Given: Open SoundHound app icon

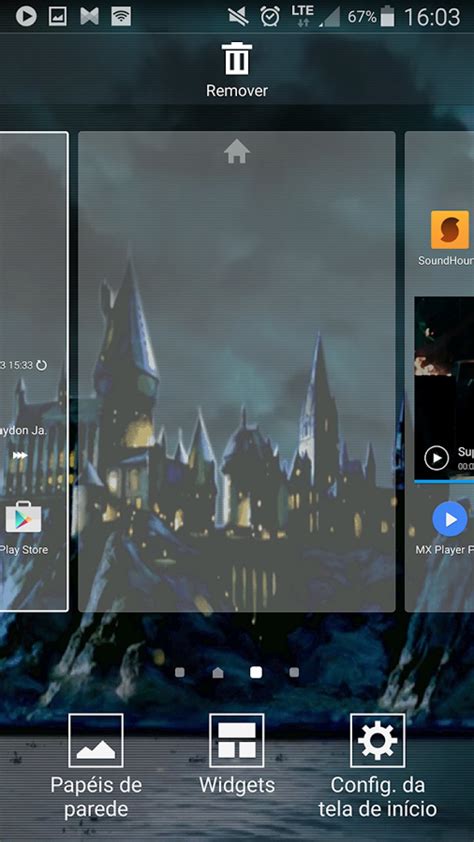Looking at the screenshot, I should (x=450, y=230).
